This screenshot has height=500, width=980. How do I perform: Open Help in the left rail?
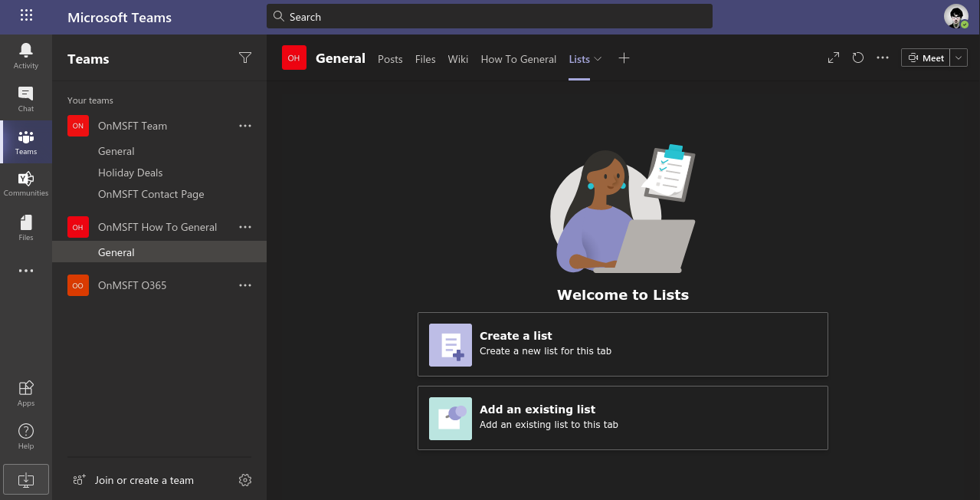pyautogui.click(x=26, y=436)
